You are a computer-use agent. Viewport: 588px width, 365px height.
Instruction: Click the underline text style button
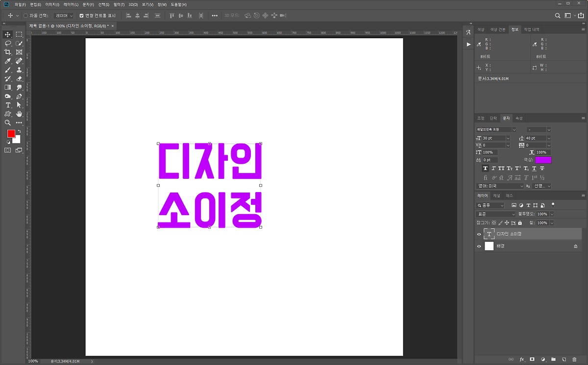534,169
